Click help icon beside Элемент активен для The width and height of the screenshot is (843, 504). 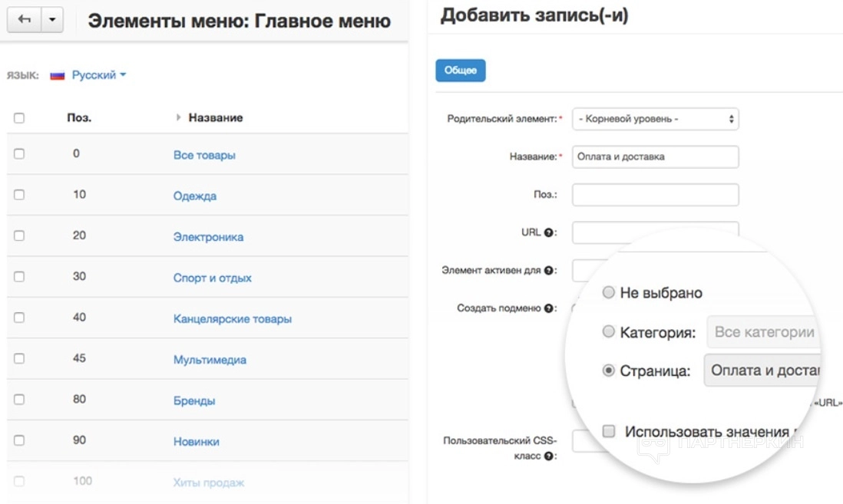549,270
